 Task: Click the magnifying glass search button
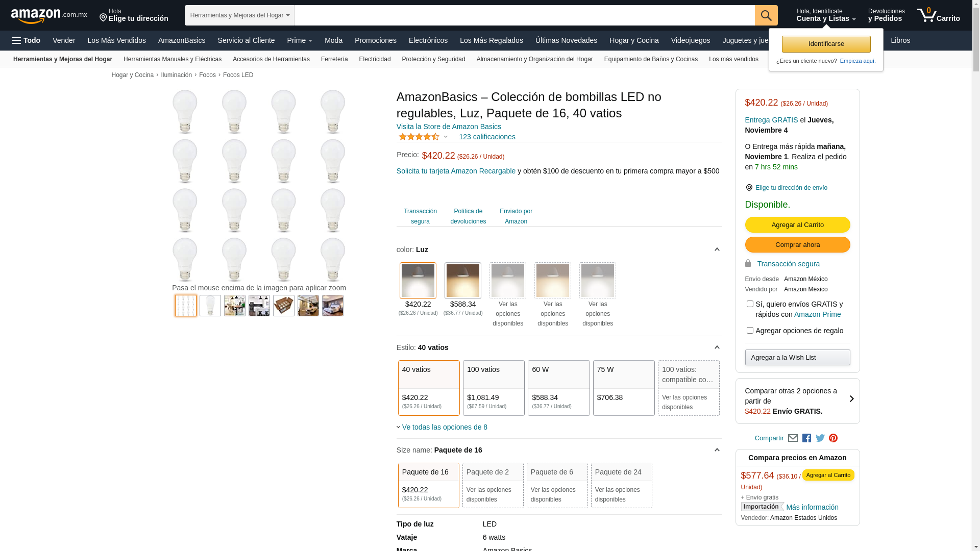(766, 15)
